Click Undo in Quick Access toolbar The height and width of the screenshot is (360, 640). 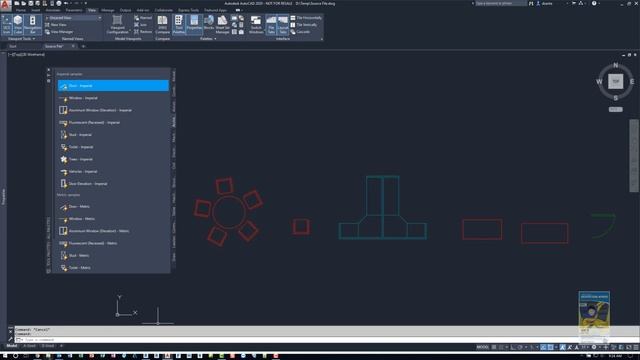point(66,3)
